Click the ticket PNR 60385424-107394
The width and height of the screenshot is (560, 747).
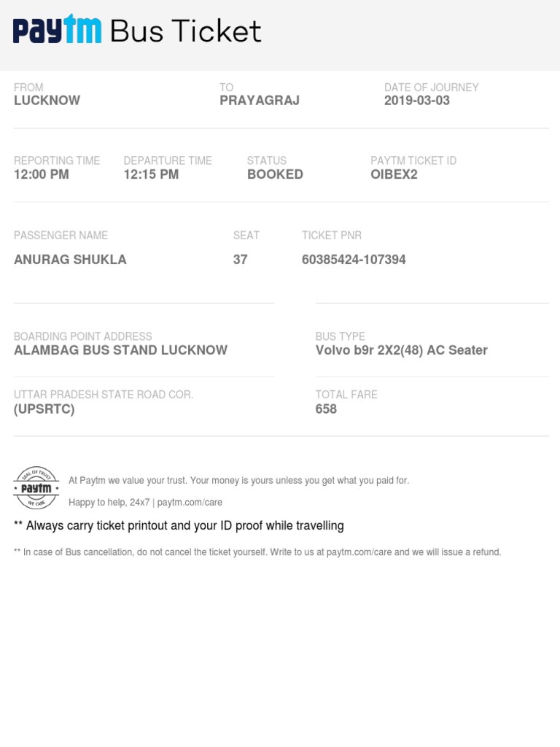click(354, 260)
